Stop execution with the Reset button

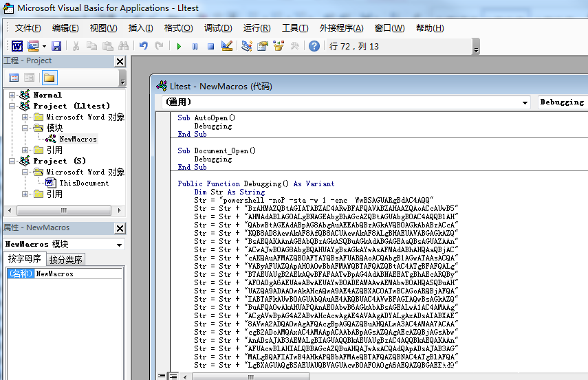pos(210,46)
